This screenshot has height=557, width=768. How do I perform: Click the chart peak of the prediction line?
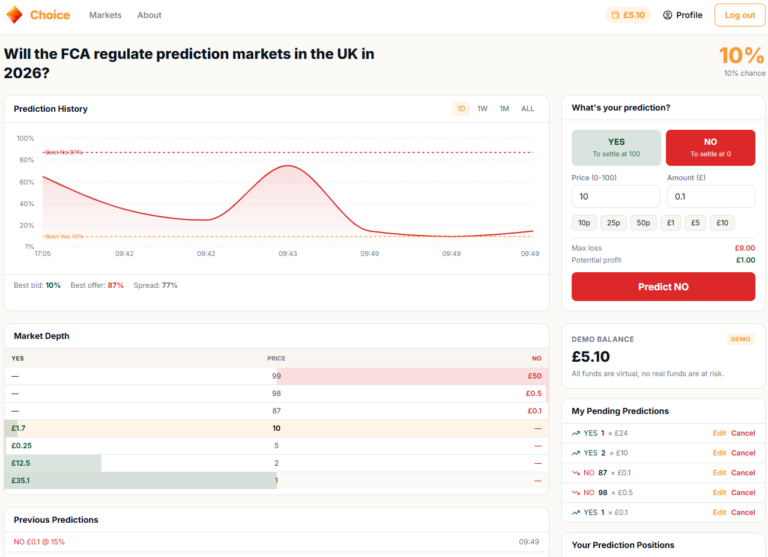click(x=288, y=166)
